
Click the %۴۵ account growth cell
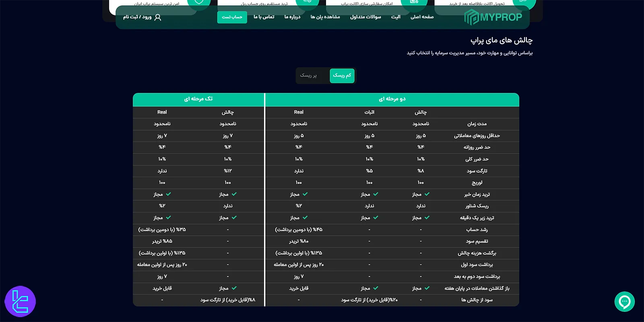click(x=299, y=230)
